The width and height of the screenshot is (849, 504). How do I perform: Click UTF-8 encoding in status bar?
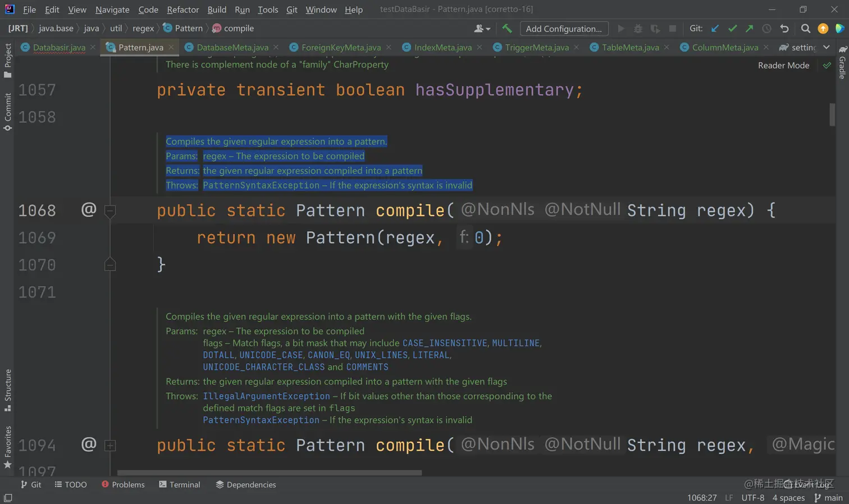[752, 497]
